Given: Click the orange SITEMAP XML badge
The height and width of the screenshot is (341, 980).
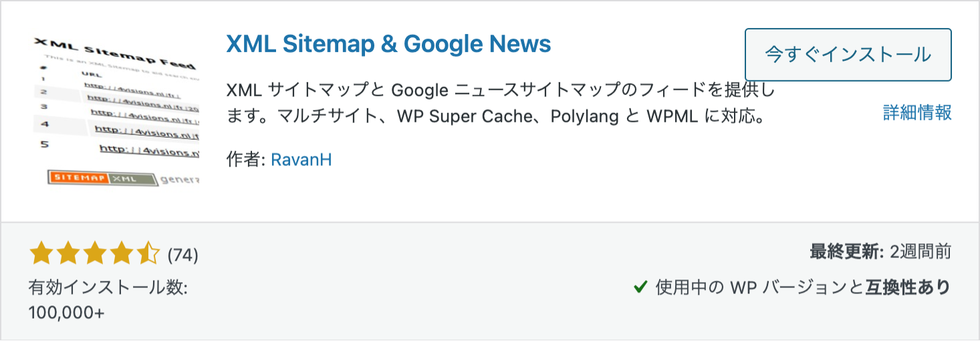Looking at the screenshot, I should click(102, 179).
